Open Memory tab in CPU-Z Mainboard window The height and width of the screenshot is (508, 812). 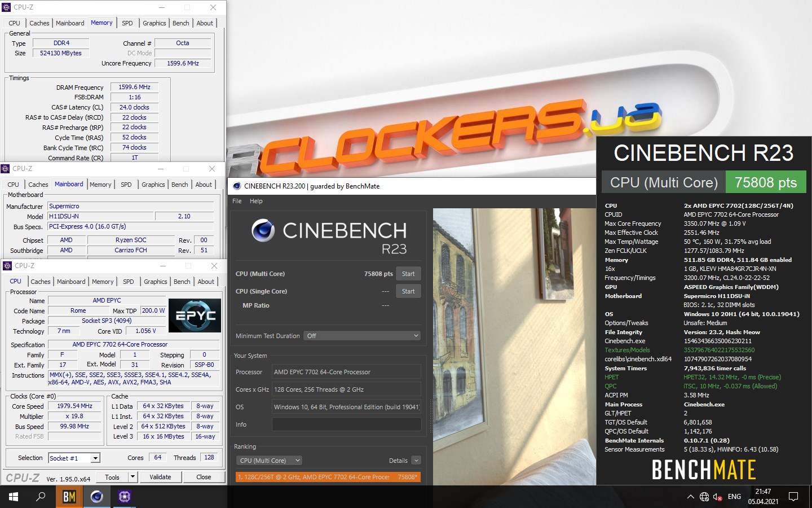pos(100,185)
